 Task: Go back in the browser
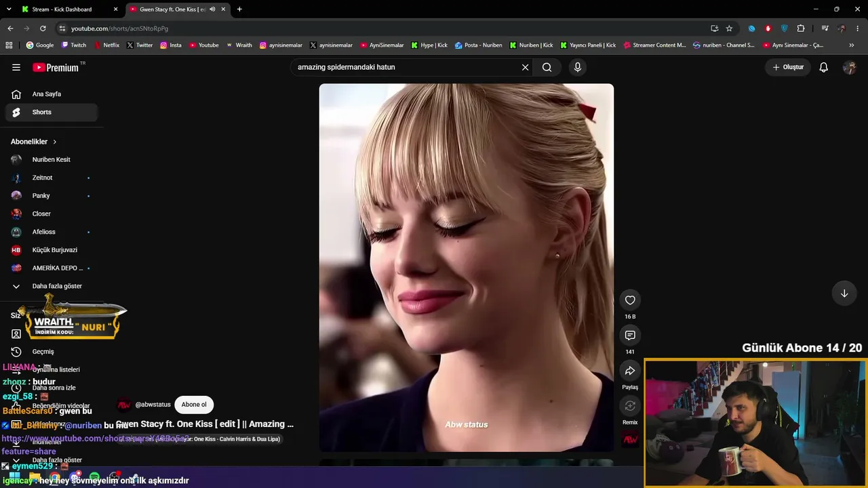[x=10, y=28]
